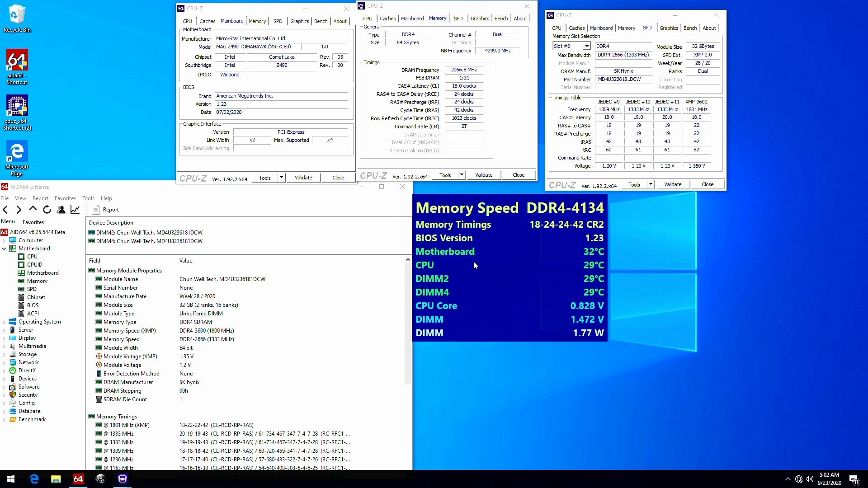
Task: Click Close button in Memory CPU-Z window
Action: point(519,175)
